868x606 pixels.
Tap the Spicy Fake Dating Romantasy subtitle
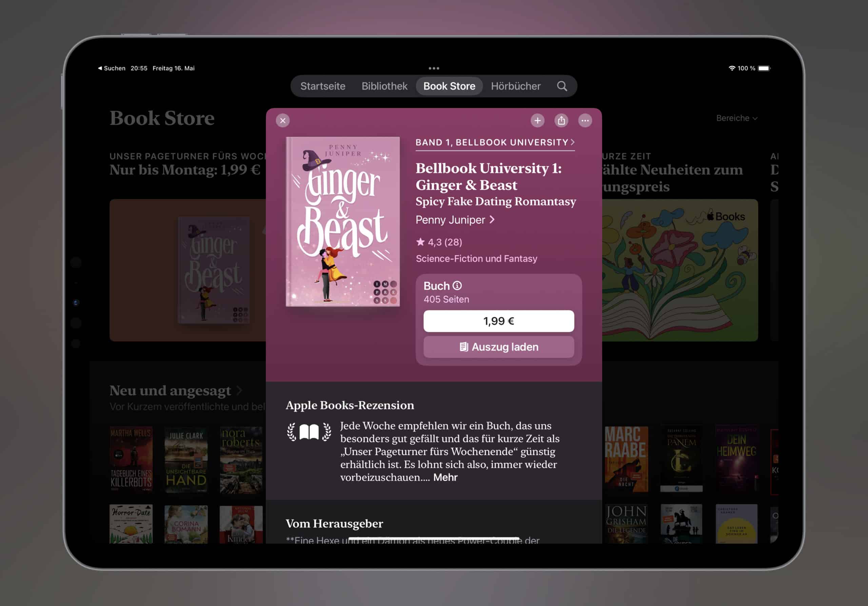point(496,201)
